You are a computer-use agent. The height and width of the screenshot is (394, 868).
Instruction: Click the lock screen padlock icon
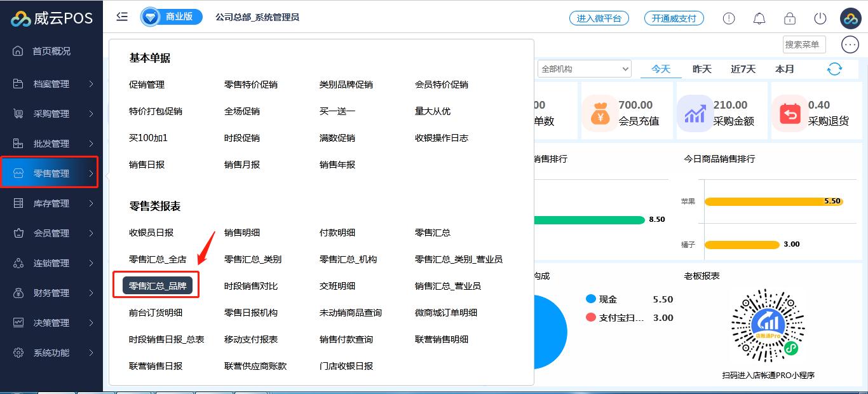(x=790, y=18)
